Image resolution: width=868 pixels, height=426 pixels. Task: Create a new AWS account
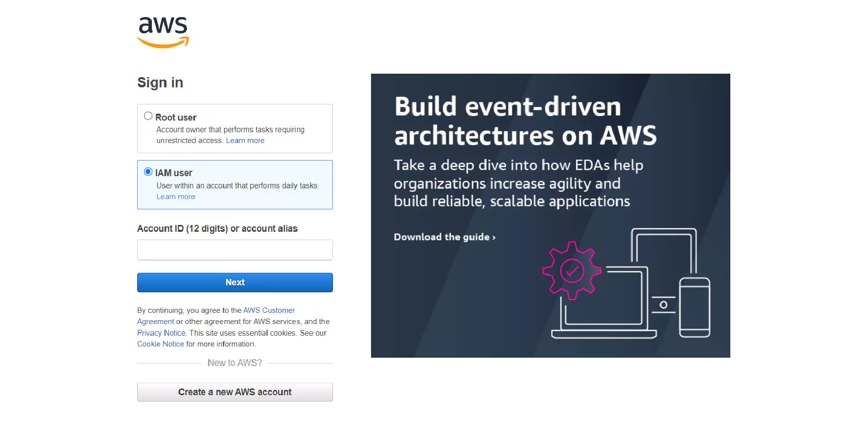pyautogui.click(x=235, y=392)
